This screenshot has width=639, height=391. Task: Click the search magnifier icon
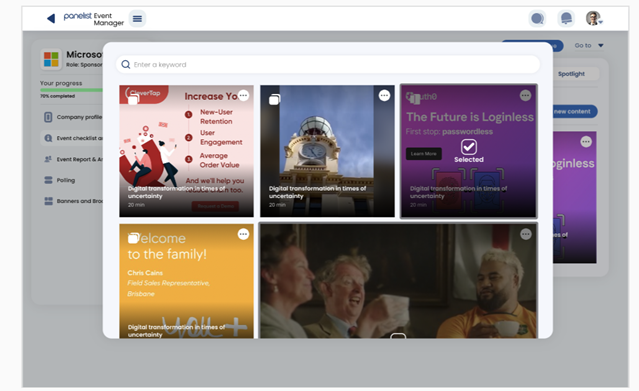pos(126,64)
